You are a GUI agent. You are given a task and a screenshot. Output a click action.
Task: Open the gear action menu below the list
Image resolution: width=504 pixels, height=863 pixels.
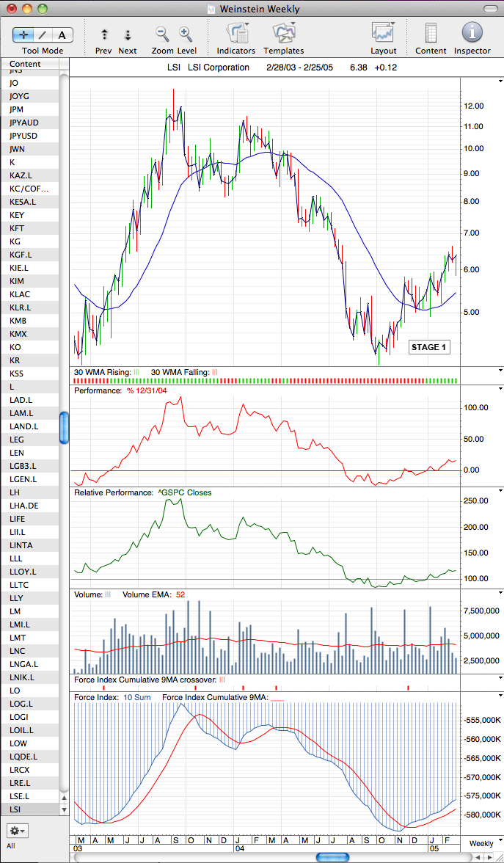coord(17,830)
